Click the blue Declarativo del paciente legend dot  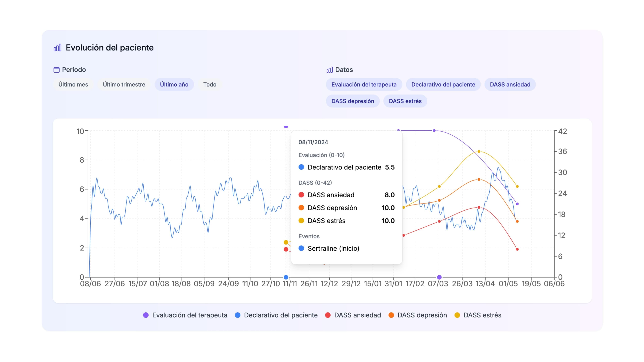(x=238, y=315)
